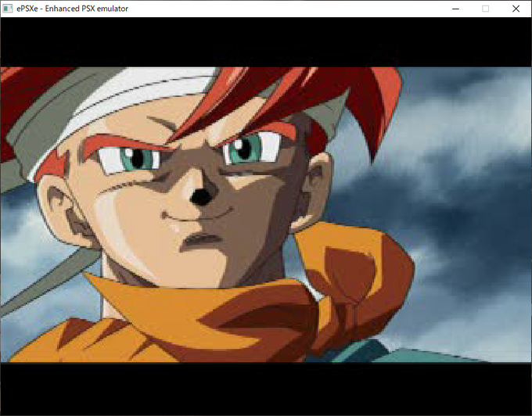Click the disabled maximize button
532x416 pixels.
[486, 9]
